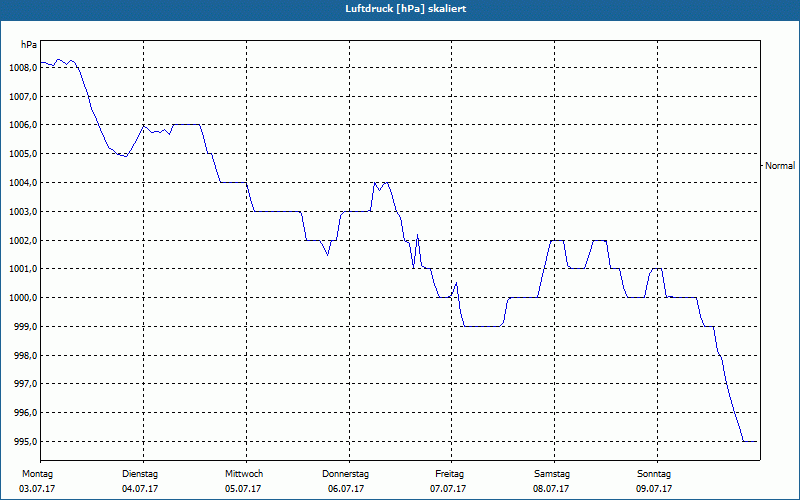Click the '03.07.17' date label

pos(37,489)
